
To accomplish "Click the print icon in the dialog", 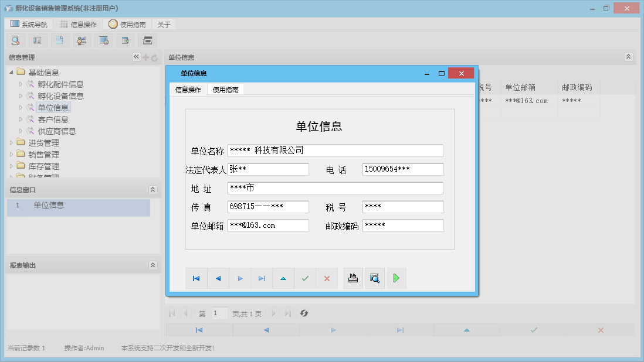I will click(x=352, y=278).
